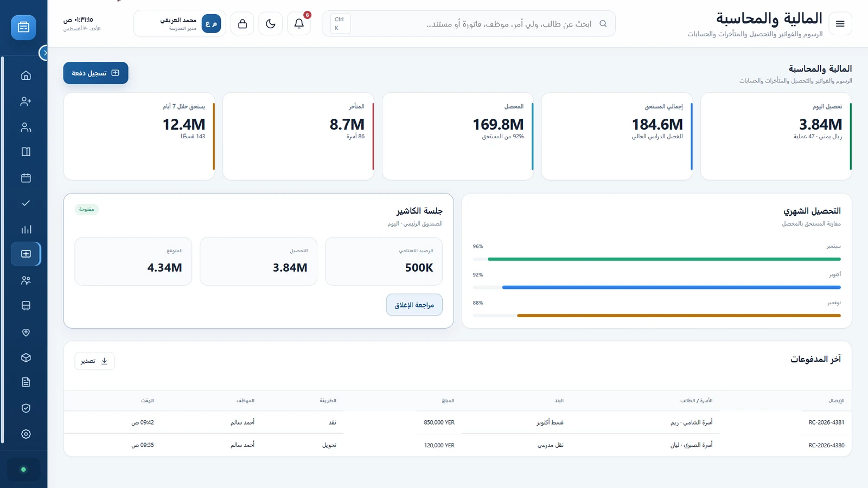Click the تحصيل اليوم 3.84M card

click(776, 136)
